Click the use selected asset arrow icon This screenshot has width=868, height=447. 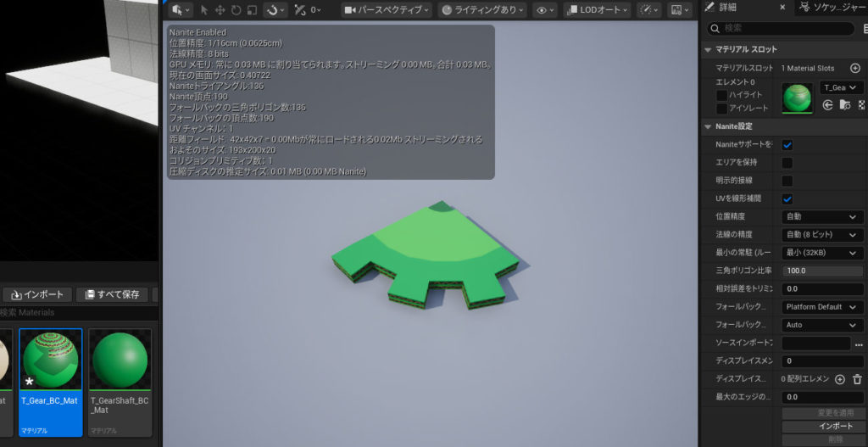828,105
